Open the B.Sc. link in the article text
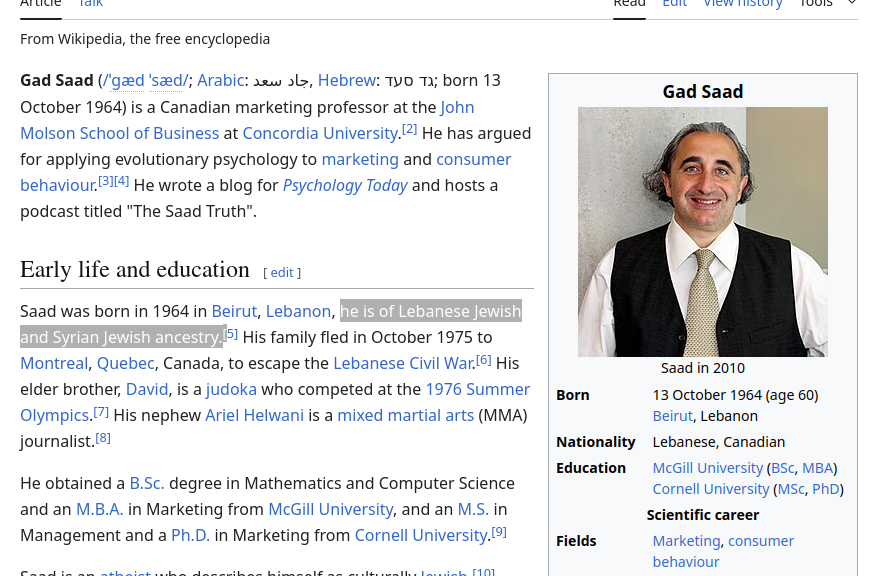The width and height of the screenshot is (885, 576). (147, 483)
